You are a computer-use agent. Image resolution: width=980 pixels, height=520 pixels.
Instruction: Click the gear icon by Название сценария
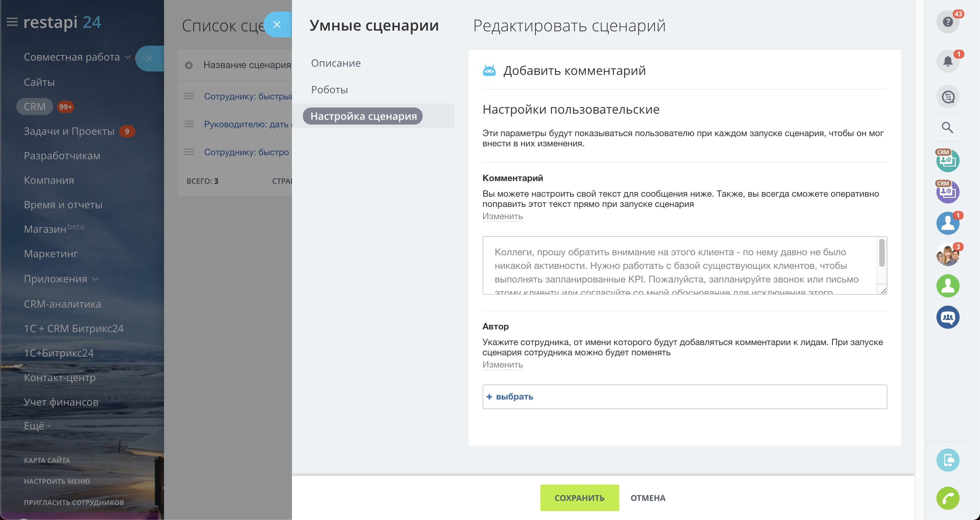pyautogui.click(x=189, y=65)
